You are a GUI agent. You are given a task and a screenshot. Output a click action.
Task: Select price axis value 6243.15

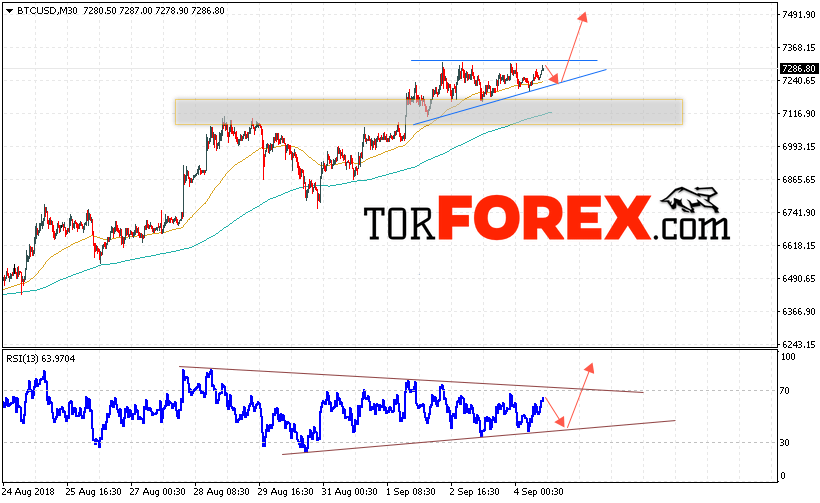[798, 344]
